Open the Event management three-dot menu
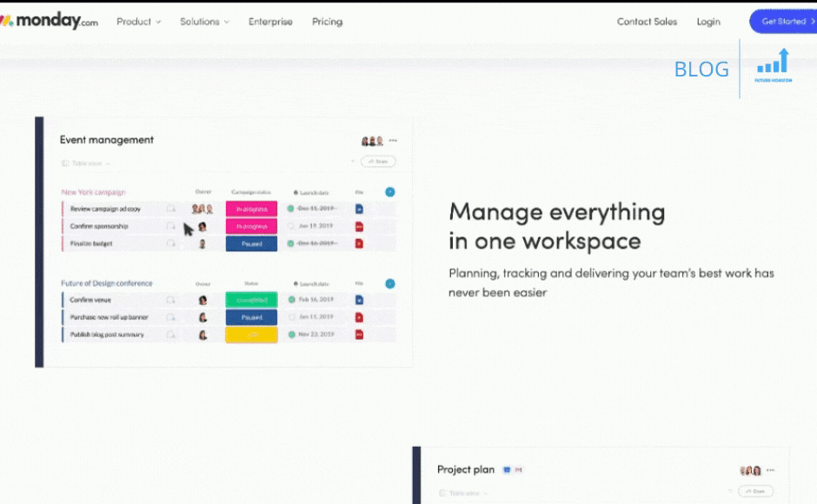This screenshot has width=817, height=504. 393,141
